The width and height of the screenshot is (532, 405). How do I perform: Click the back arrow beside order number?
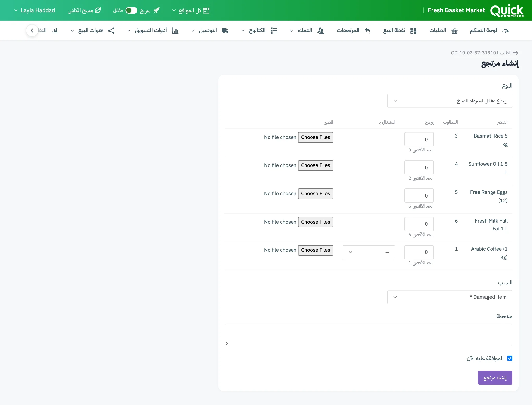(x=516, y=53)
